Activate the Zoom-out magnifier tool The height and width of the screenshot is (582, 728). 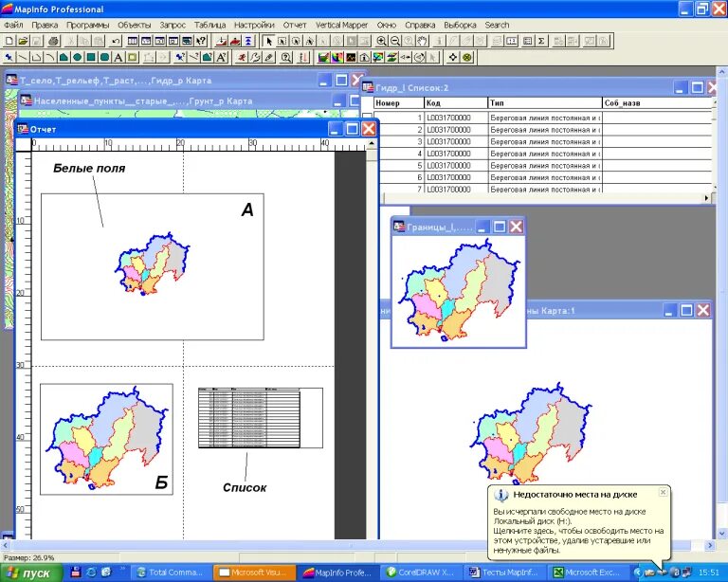point(394,41)
